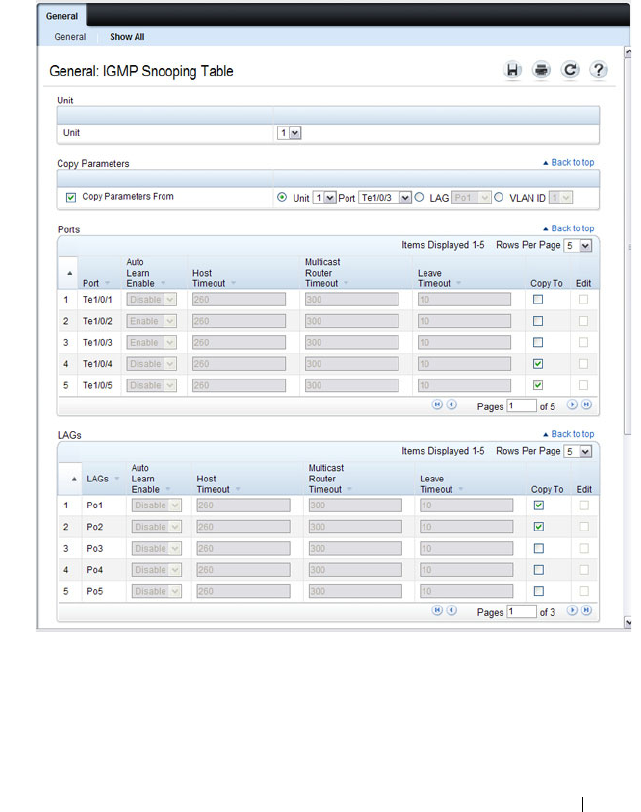Select the General sub-tab
641x812 pixels.
coord(70,37)
